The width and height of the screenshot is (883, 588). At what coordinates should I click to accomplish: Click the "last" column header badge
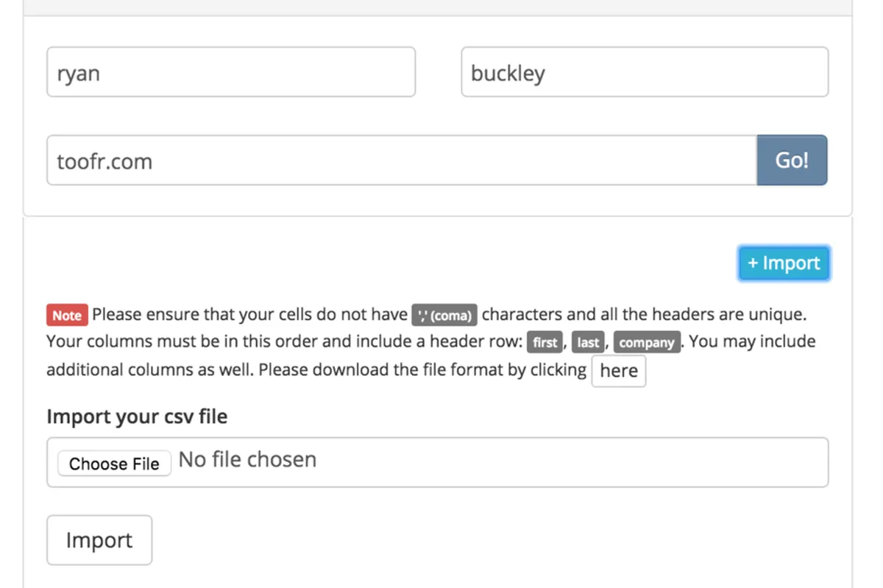tap(588, 343)
